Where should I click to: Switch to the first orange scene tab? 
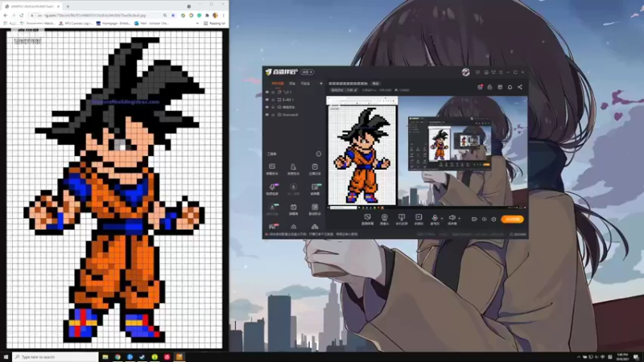(277, 84)
